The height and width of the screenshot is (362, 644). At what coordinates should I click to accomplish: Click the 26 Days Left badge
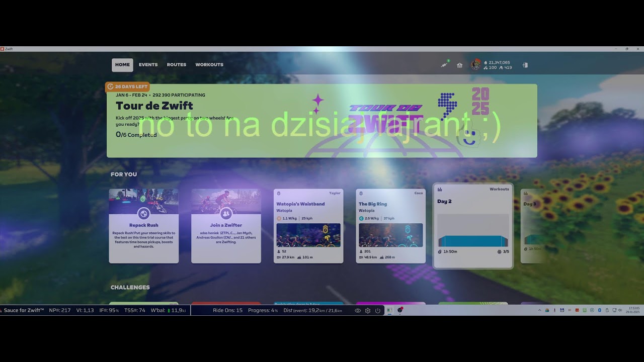click(x=127, y=86)
